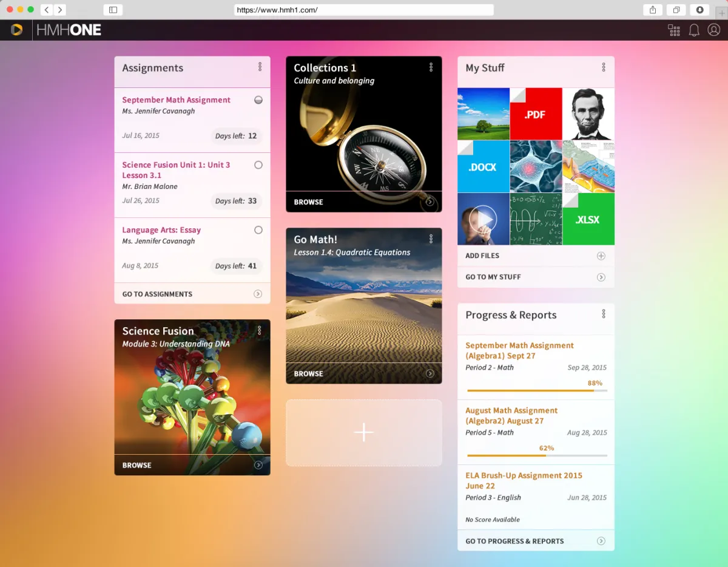Click Go To Progress & Reports
The image size is (728, 567).
point(514,541)
